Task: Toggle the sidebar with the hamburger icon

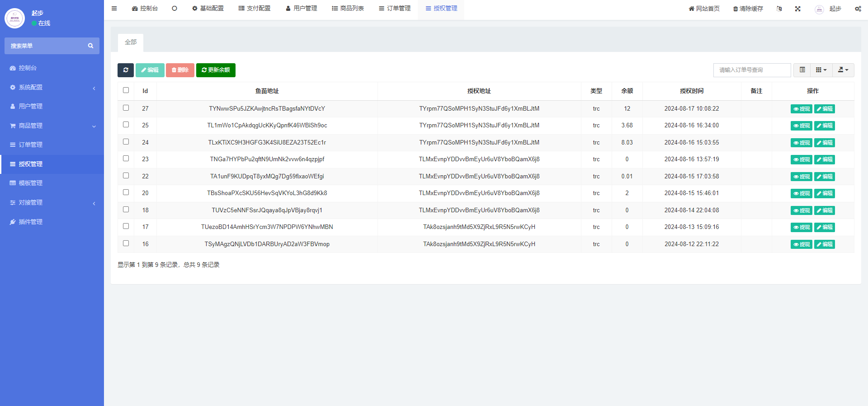Action: [x=114, y=9]
